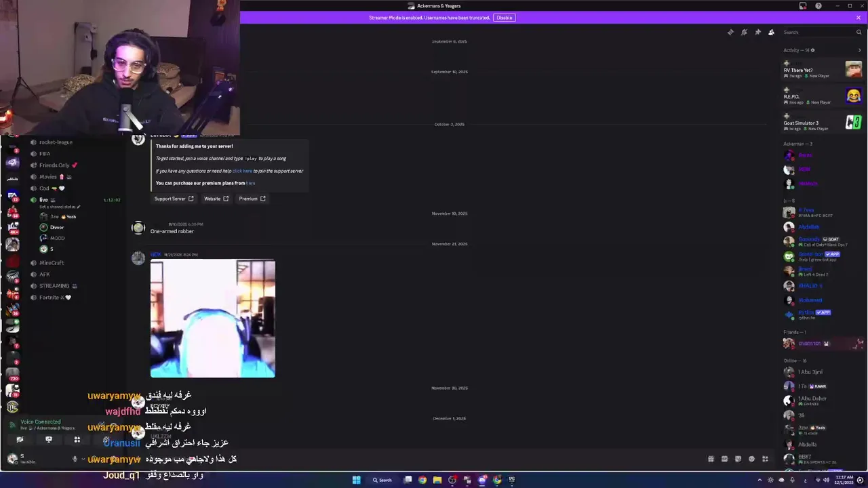The width and height of the screenshot is (868, 488).
Task: Open GIF picker icon
Action: pyautogui.click(x=724, y=459)
